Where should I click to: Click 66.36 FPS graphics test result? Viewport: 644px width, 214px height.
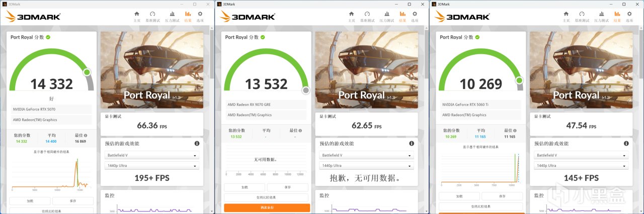[151, 126]
